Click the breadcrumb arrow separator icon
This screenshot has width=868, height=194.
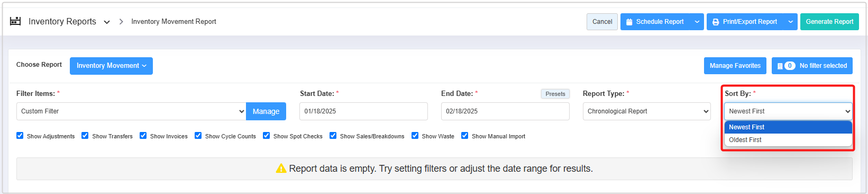tap(121, 22)
